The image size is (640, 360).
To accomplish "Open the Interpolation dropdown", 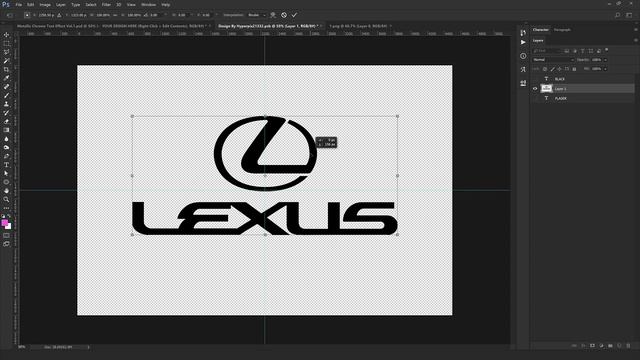I will 257,15.
